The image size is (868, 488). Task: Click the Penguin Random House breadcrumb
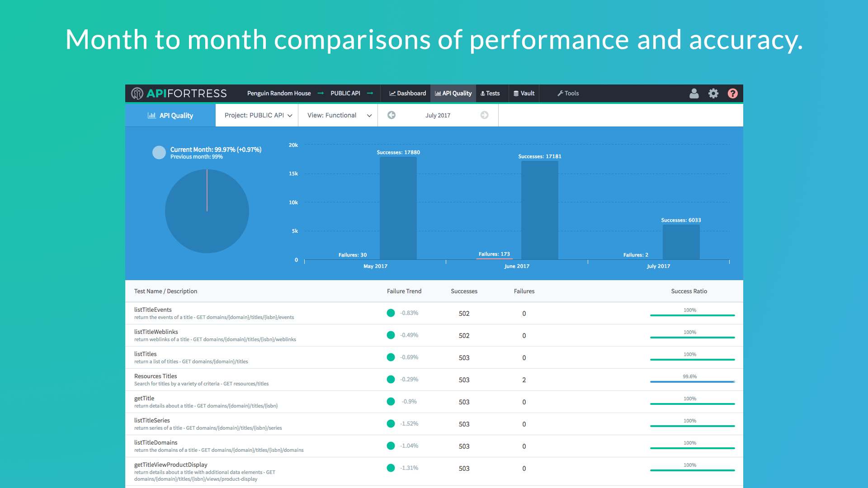coord(279,94)
